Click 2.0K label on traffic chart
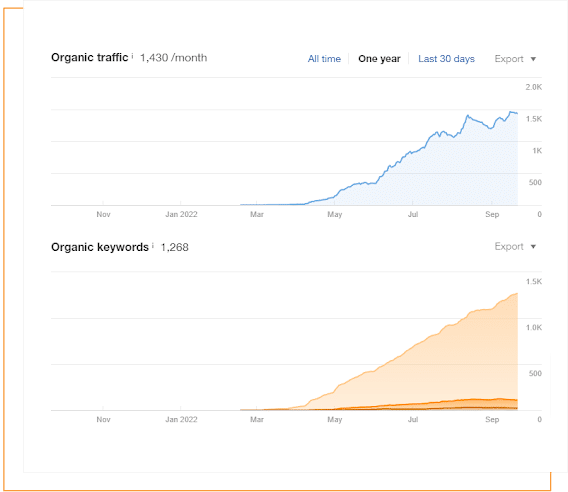Screen dimensions: 568x492 (x=534, y=87)
